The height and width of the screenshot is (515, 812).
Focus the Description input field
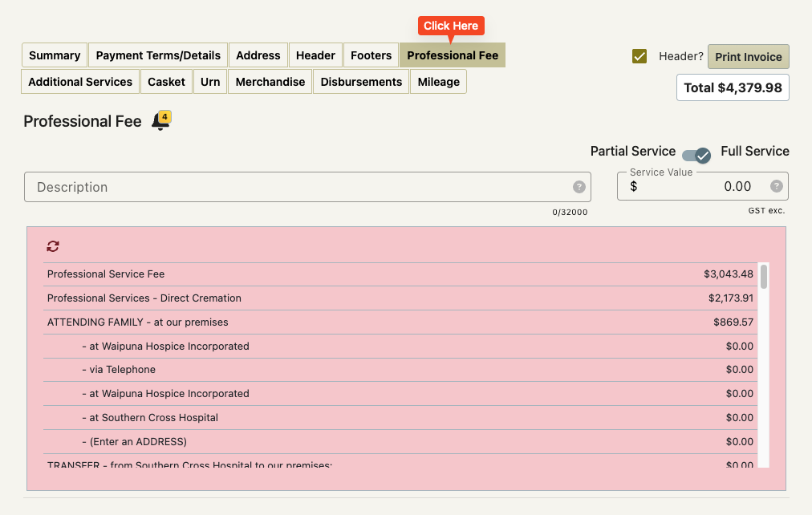coord(307,187)
